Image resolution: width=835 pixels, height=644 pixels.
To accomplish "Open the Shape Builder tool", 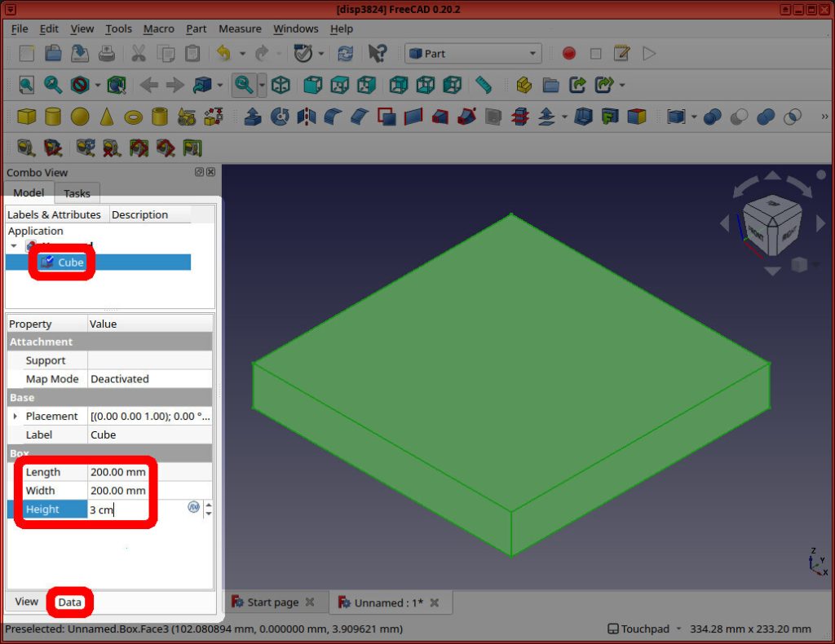I will [211, 117].
